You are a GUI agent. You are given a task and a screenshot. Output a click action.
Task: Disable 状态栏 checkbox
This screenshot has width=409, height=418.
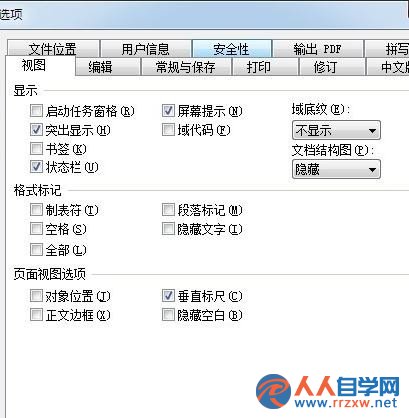point(36,167)
